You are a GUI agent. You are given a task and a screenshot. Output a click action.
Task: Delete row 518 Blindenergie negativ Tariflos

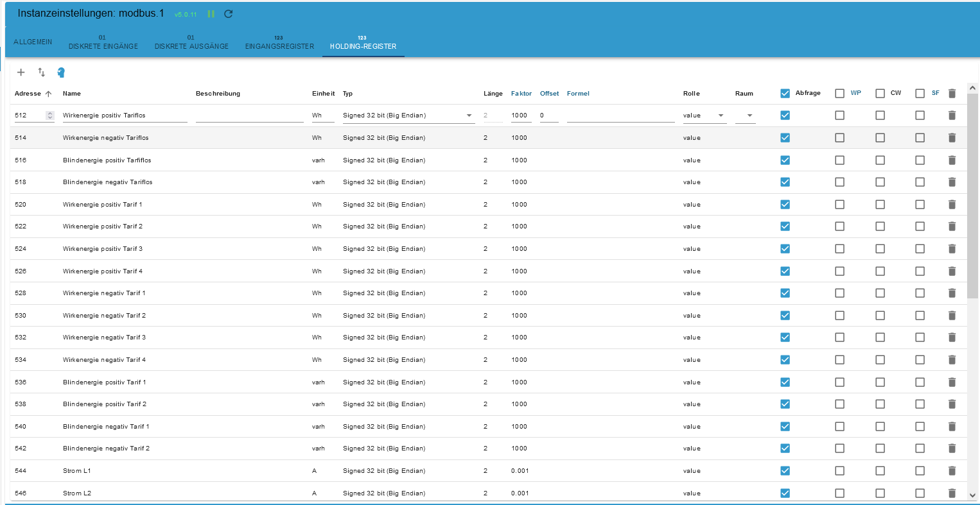tap(952, 182)
